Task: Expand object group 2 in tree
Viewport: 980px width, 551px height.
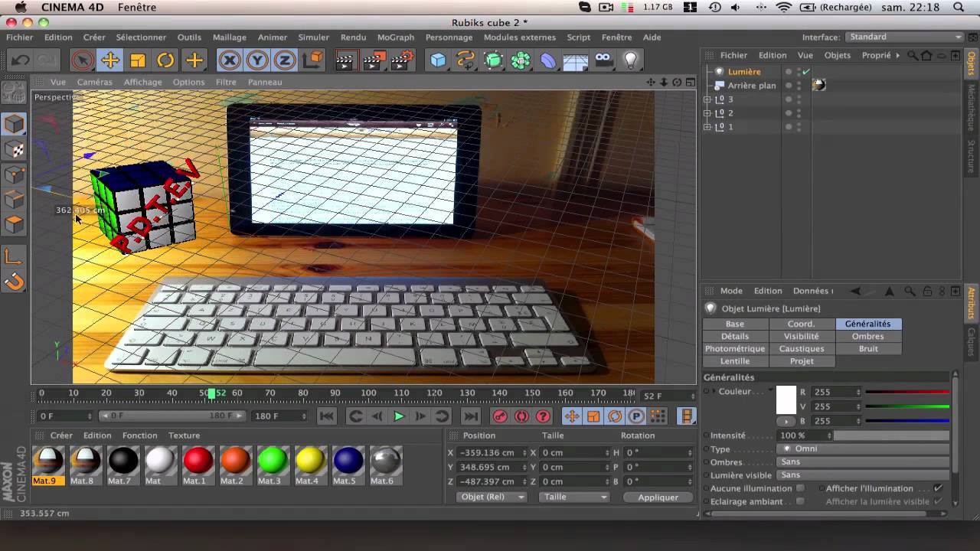Action: click(707, 113)
